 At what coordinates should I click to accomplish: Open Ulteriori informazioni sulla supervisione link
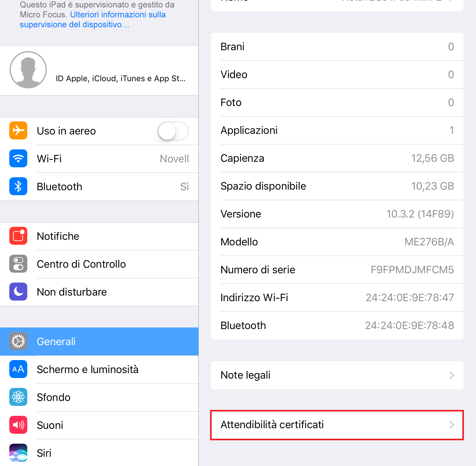tap(93, 20)
